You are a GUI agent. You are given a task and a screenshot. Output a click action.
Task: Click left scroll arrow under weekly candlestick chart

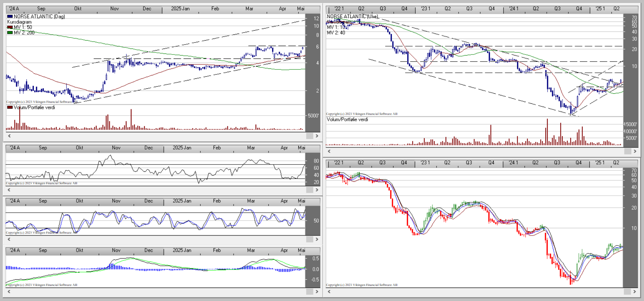[x=329, y=291]
